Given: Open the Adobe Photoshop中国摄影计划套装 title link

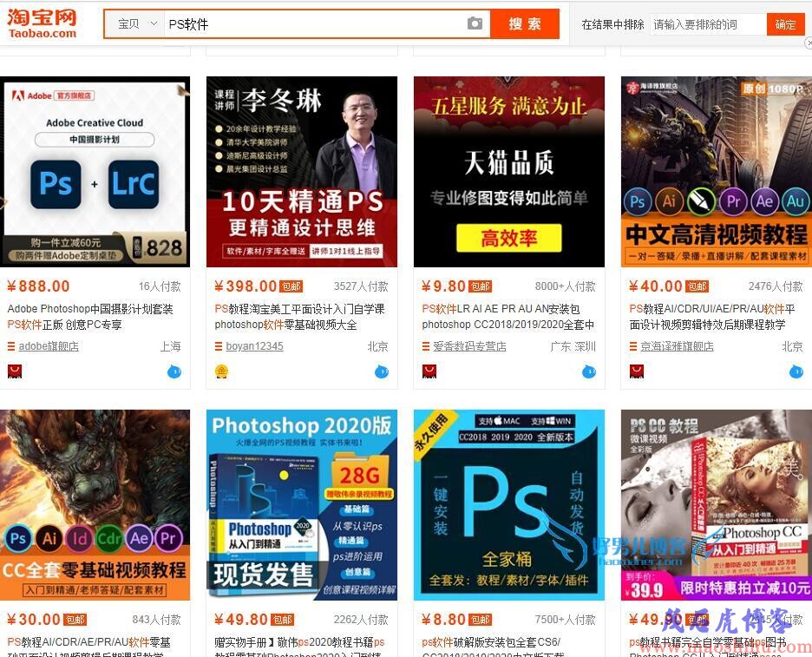Looking at the screenshot, I should (x=90, y=317).
